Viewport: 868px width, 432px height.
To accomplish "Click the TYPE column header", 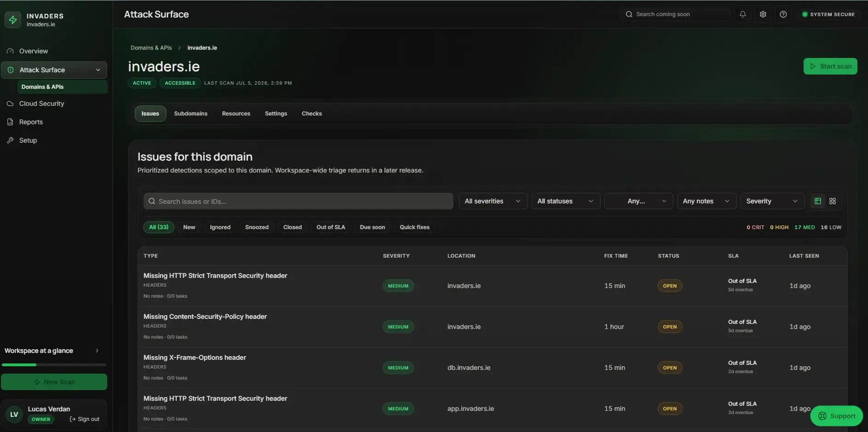I will click(x=150, y=256).
